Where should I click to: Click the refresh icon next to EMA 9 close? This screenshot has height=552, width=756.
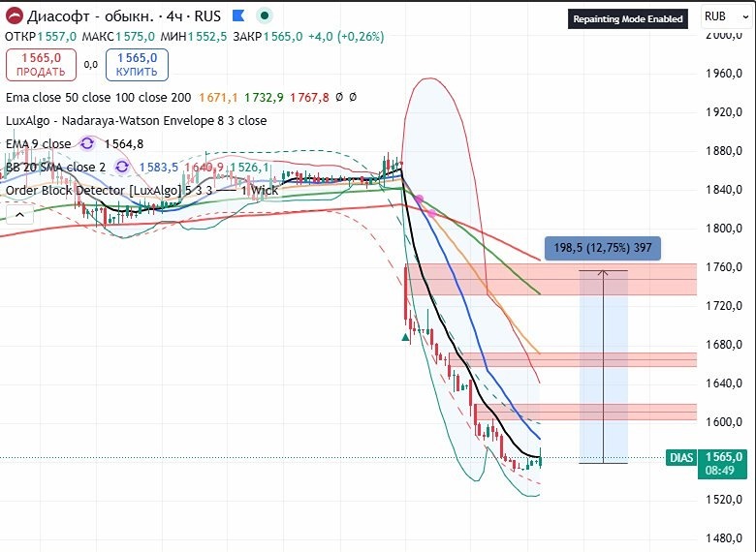[87, 143]
